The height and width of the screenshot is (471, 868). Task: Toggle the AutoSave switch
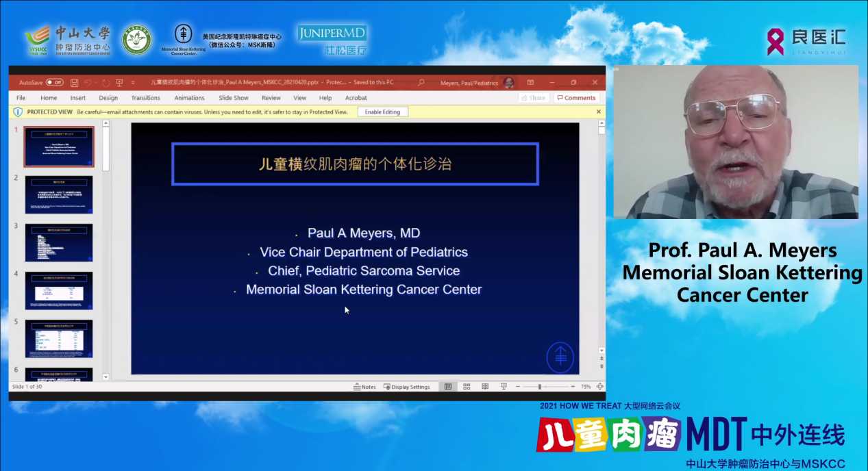(54, 82)
